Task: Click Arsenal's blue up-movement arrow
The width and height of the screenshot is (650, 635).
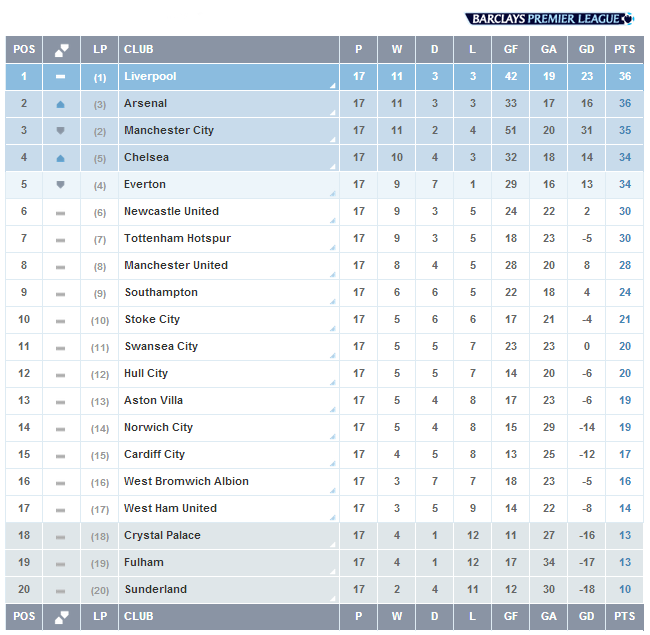Action: point(61,104)
